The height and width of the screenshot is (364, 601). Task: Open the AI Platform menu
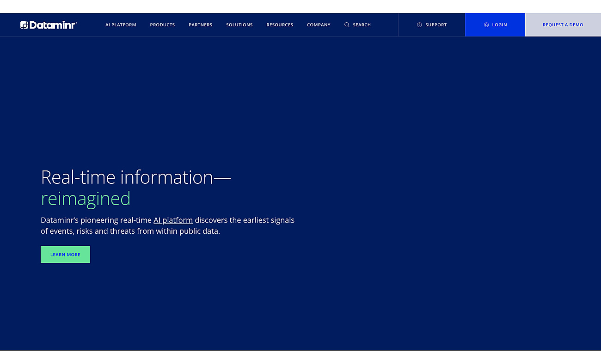tap(121, 25)
